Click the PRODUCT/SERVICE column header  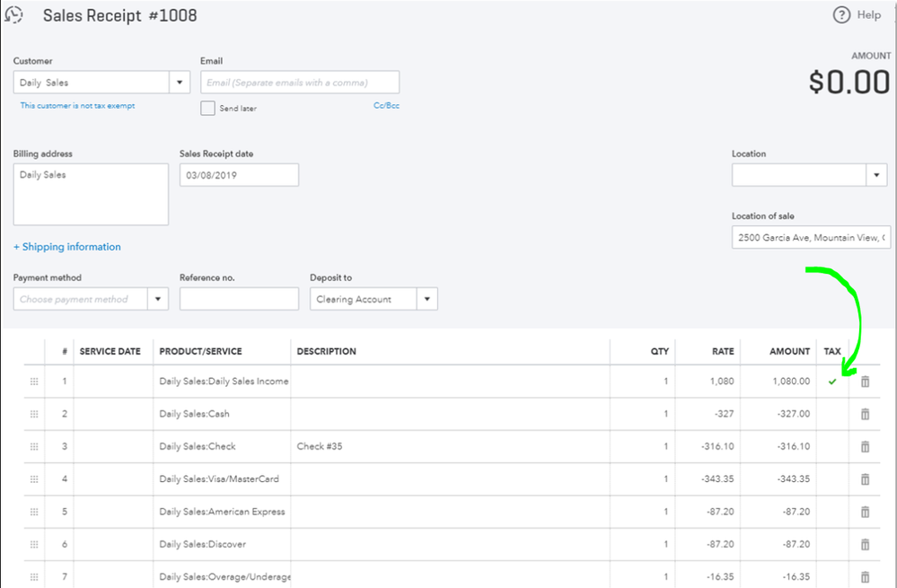click(200, 351)
